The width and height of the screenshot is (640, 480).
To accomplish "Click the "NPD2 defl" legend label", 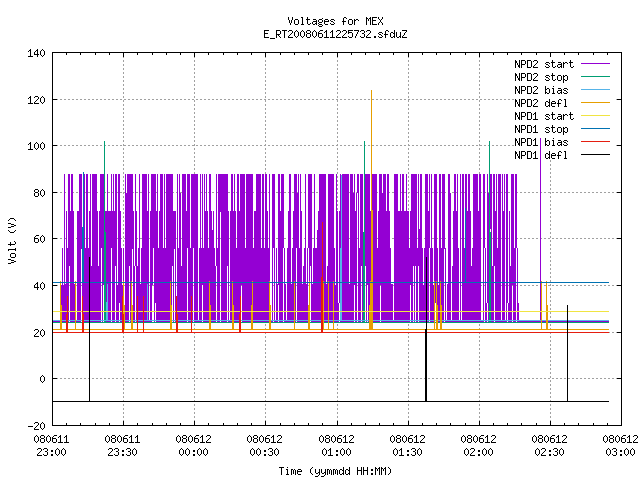I will (541, 103).
